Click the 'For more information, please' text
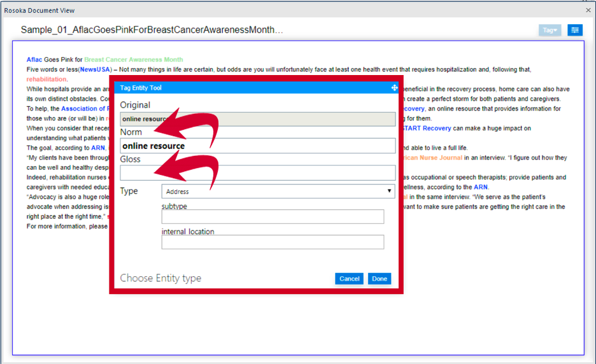The height and width of the screenshot is (364, 596). [x=67, y=226]
